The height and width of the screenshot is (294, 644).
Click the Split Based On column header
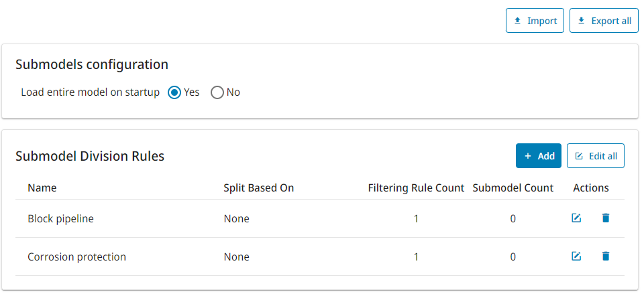point(259,188)
